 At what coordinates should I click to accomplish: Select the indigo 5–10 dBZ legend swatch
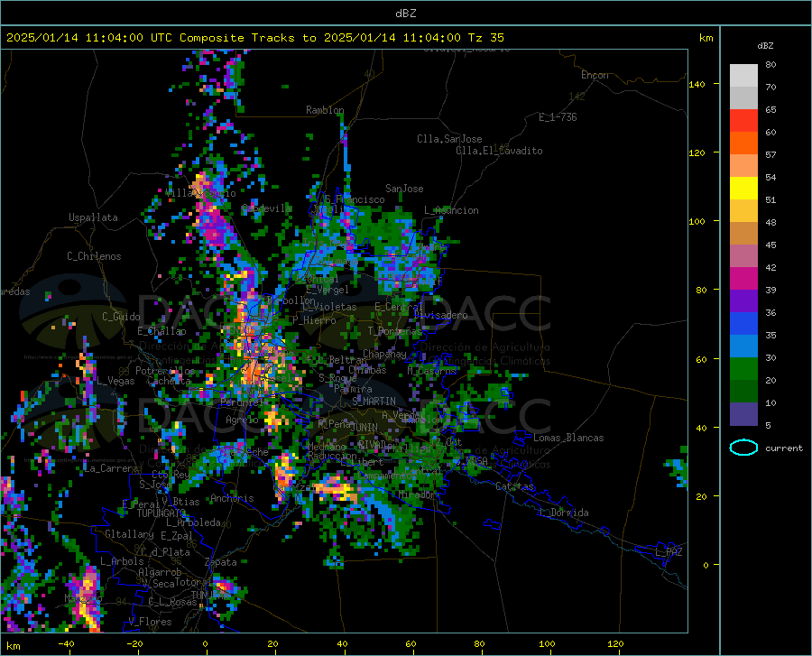[743, 413]
